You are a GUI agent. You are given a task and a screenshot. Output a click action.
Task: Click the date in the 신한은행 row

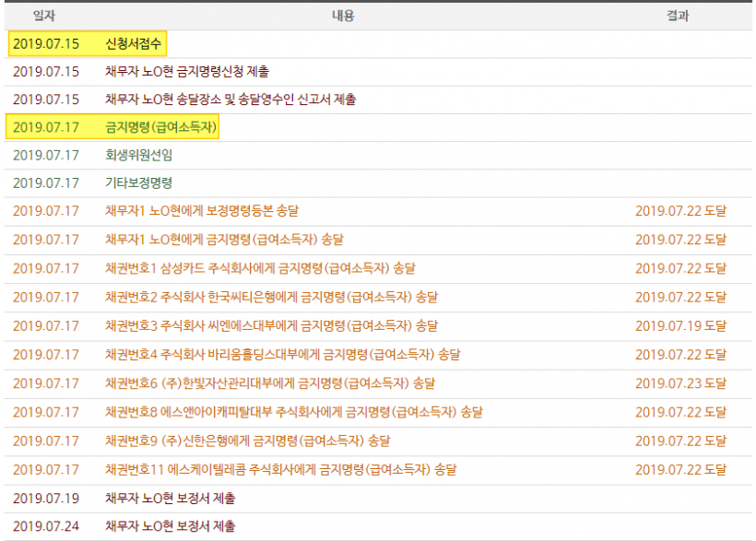pyautogui.click(x=46, y=441)
